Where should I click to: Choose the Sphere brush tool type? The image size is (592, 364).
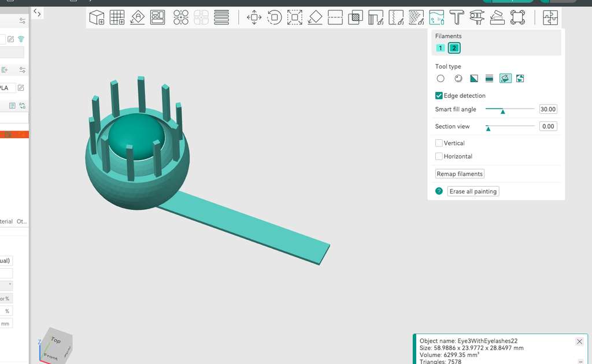click(x=458, y=79)
